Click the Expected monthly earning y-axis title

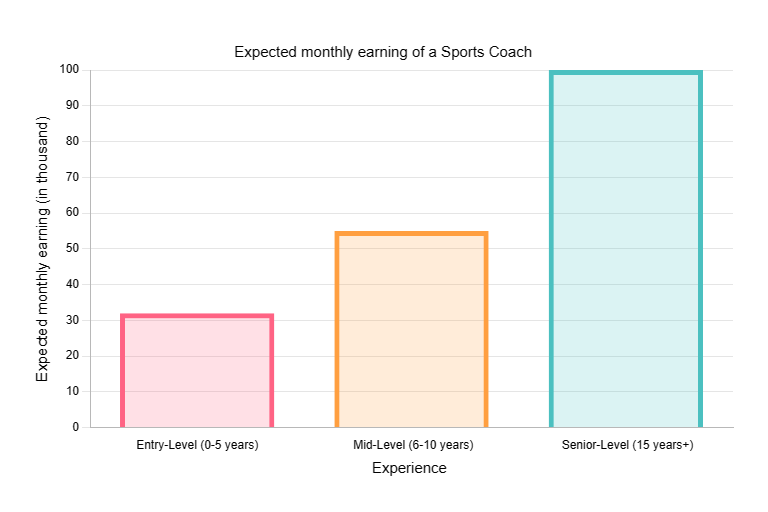click(x=42, y=249)
